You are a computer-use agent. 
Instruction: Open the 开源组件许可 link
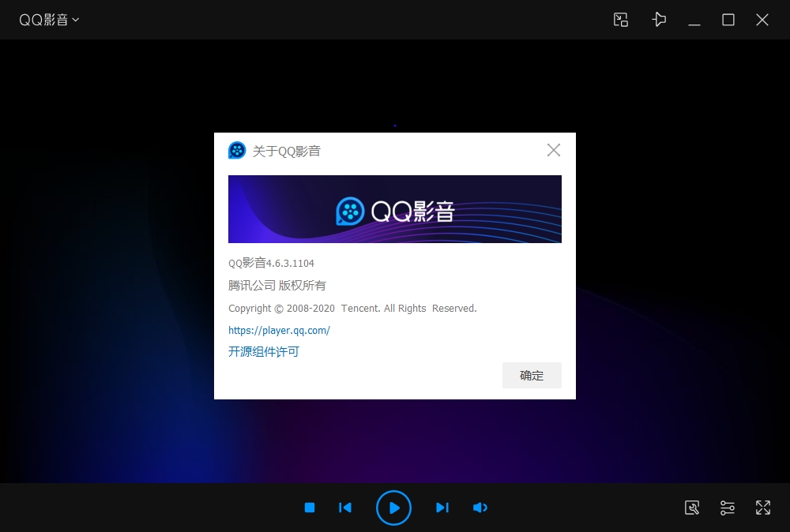[264, 351]
